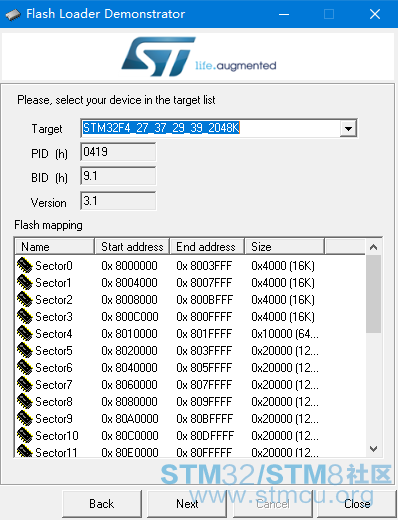This screenshot has height=520, width=398.
Task: Close the window with the title bar X
Action: (x=375, y=14)
